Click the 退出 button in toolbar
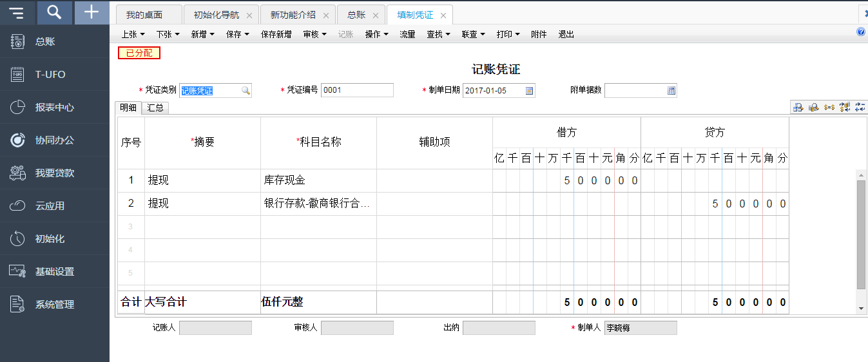 click(x=566, y=35)
